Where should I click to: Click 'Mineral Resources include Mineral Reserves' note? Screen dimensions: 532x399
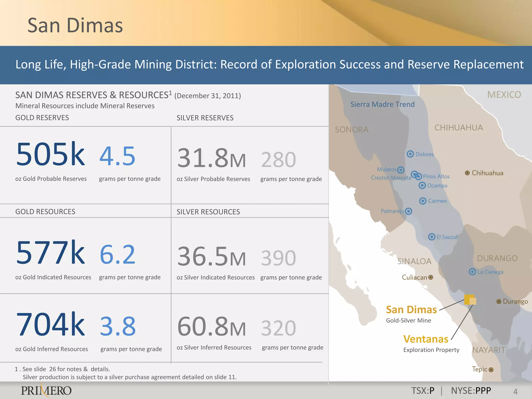(85, 106)
